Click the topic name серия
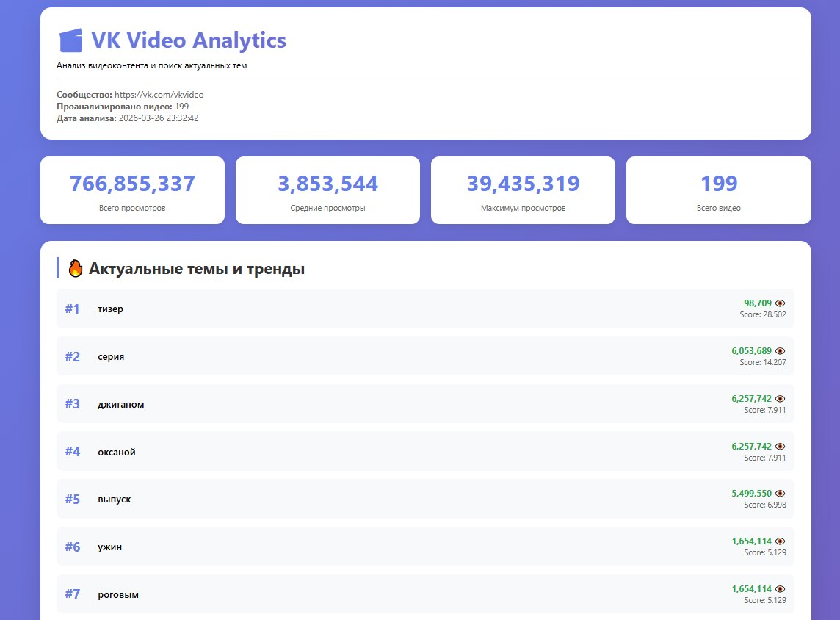The image size is (840, 620). pyautogui.click(x=111, y=357)
